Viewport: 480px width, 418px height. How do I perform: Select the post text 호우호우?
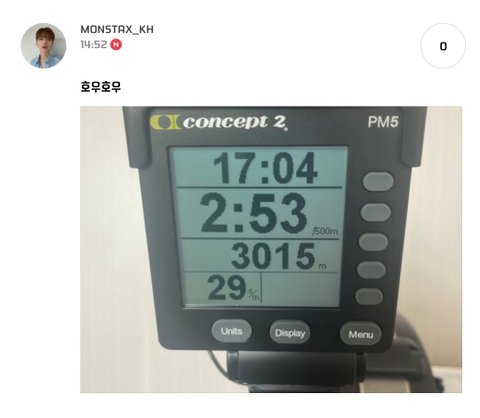(101, 87)
